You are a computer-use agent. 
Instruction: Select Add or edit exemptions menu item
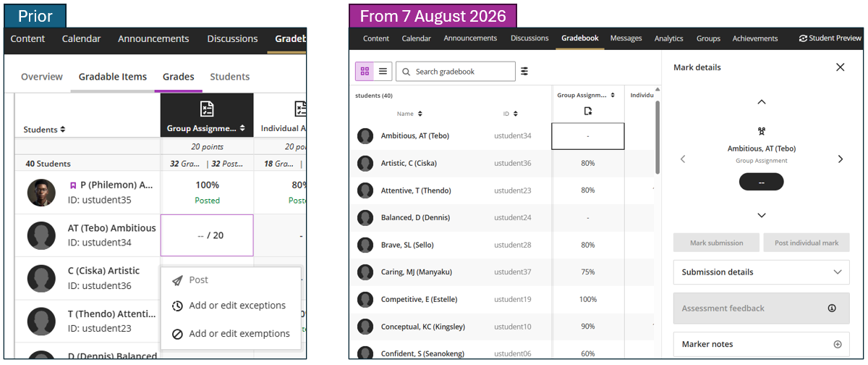231,334
